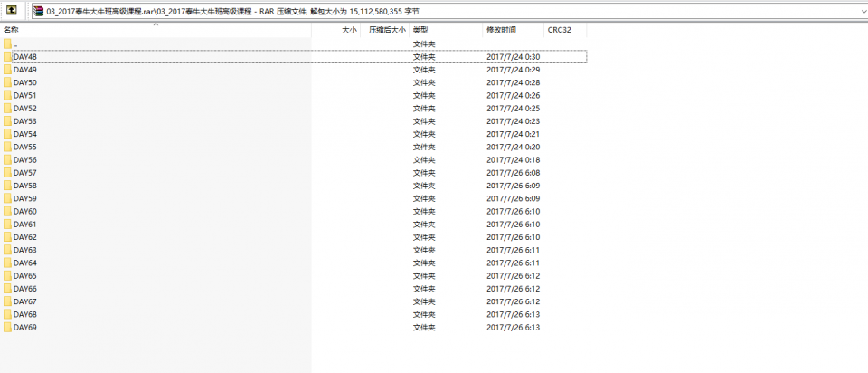Viewport: 868px width, 373px height.
Task: Click the DAY66 folder name
Action: (x=25, y=289)
